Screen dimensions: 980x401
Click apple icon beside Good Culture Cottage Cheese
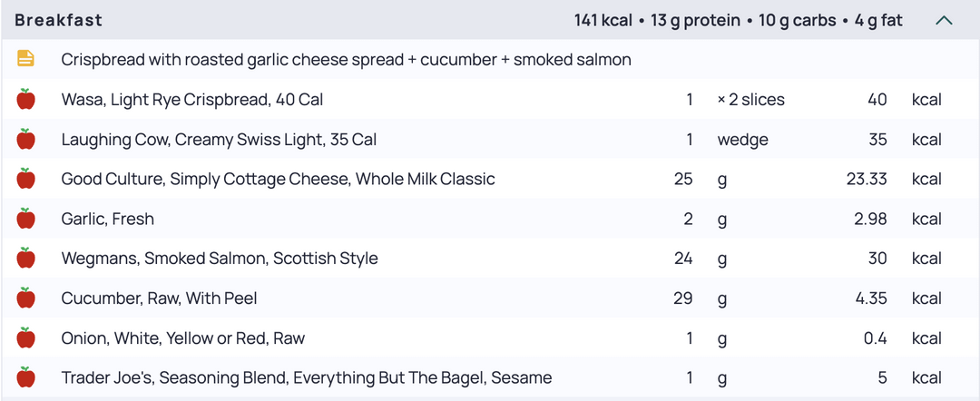pos(25,179)
